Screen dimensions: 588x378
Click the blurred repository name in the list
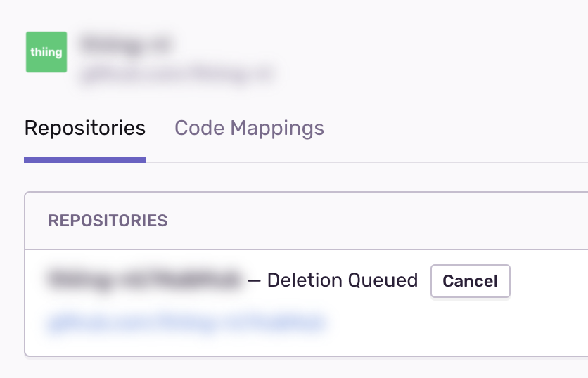tap(144, 280)
